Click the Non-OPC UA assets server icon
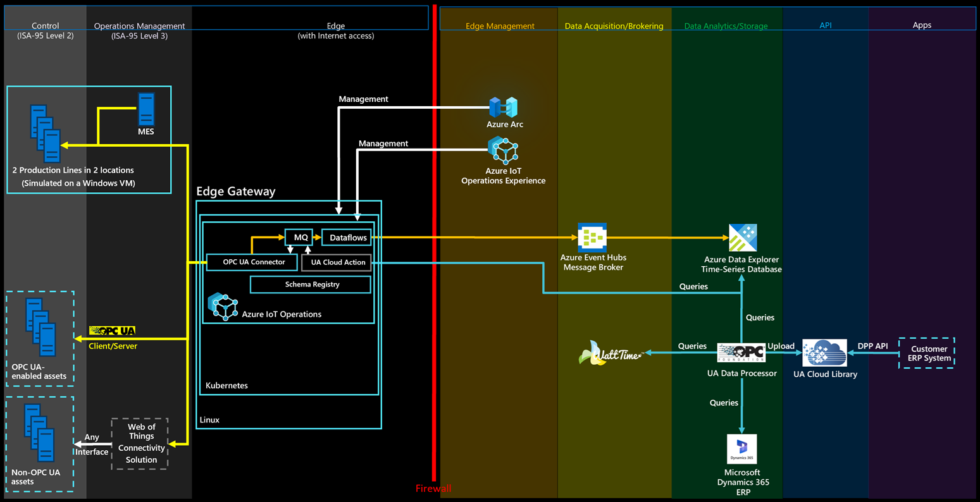This screenshot has height=502, width=980. pyautogui.click(x=40, y=433)
